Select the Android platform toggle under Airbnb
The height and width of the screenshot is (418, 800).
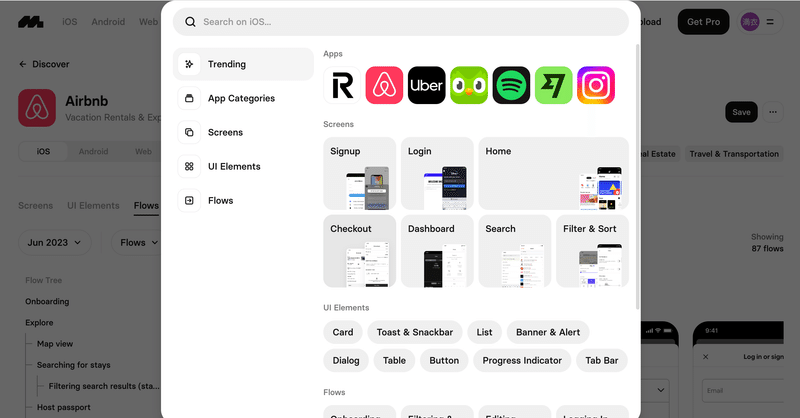pos(93,152)
